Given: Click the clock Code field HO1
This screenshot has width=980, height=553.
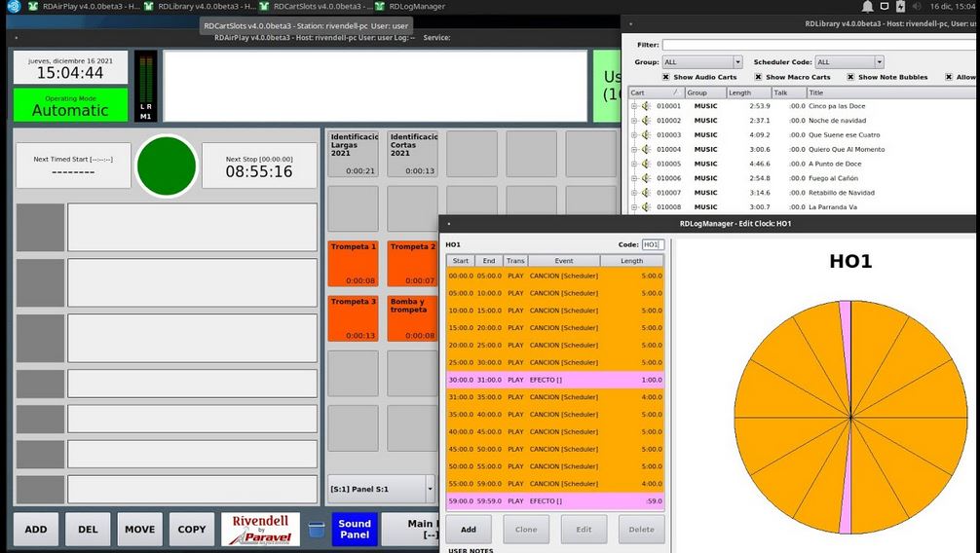Looking at the screenshot, I should [x=653, y=244].
